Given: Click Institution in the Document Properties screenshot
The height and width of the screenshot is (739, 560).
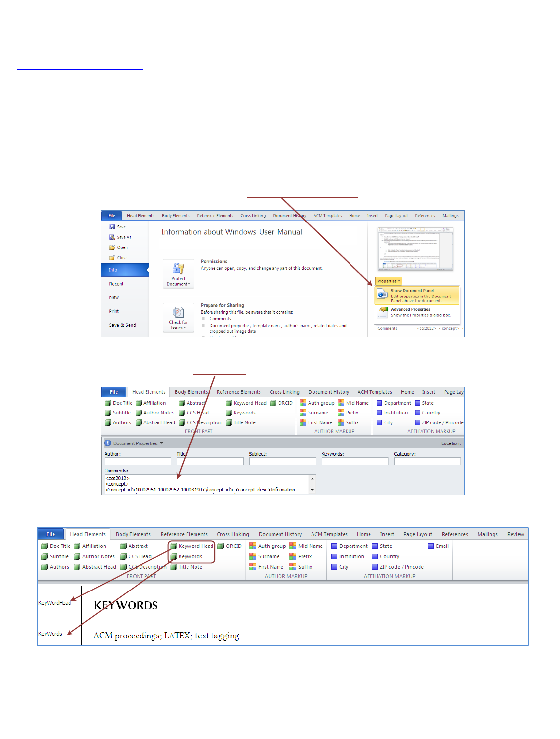Looking at the screenshot, I should tap(392, 413).
